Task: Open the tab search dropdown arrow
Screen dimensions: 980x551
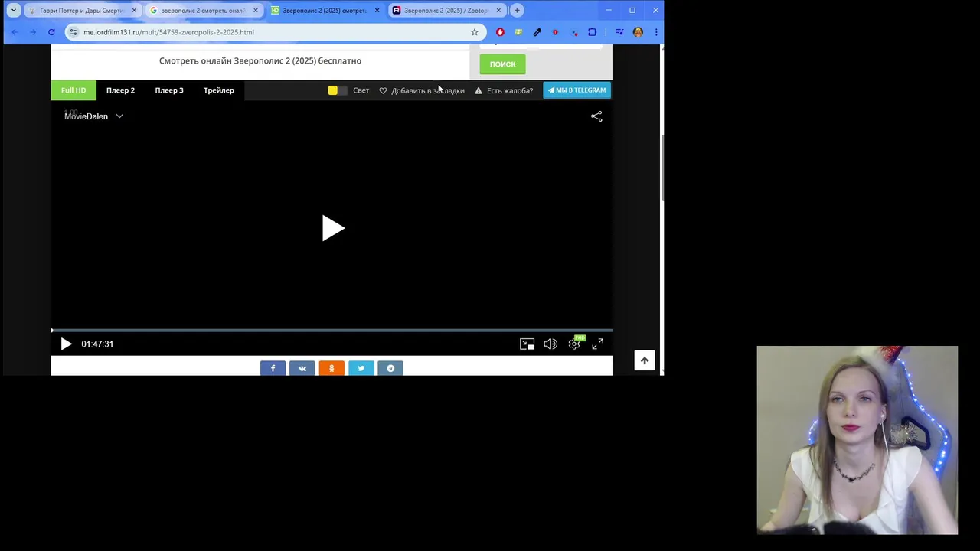Action: [14, 11]
